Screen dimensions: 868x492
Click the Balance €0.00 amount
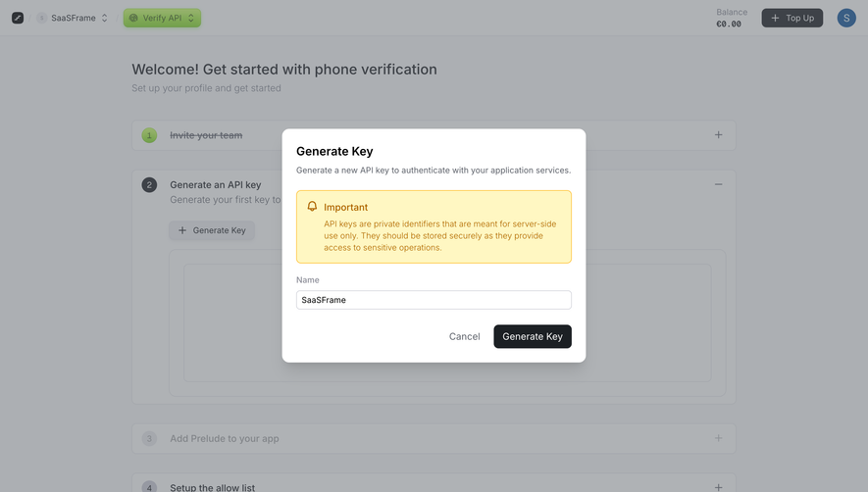pos(729,24)
